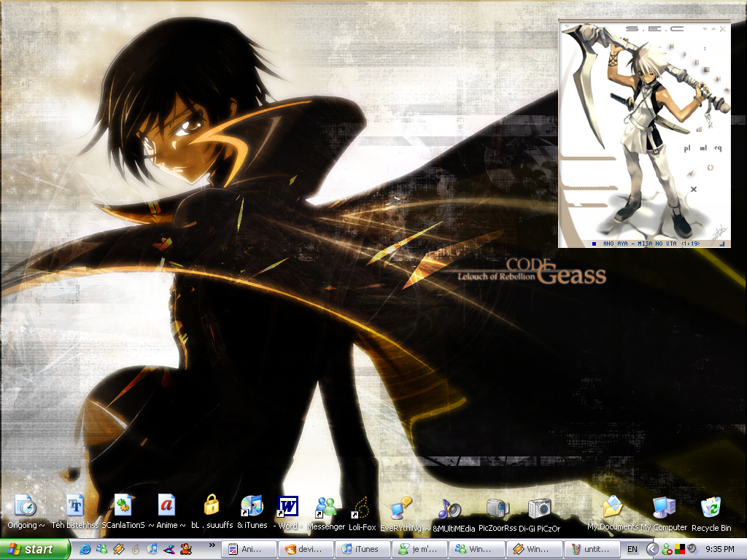Screen dimensions: 747x560
Task: Click next track in S.E.C player
Action: tap(718, 79)
